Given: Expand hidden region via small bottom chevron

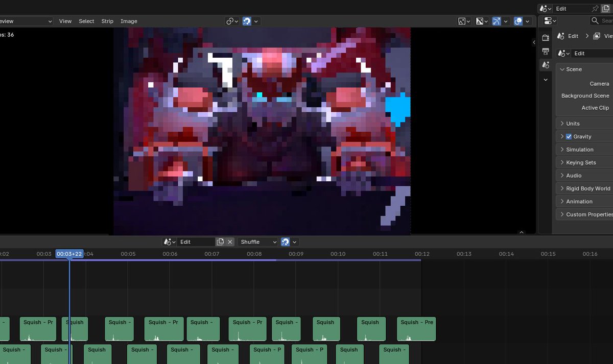Looking at the screenshot, I should 522,232.
